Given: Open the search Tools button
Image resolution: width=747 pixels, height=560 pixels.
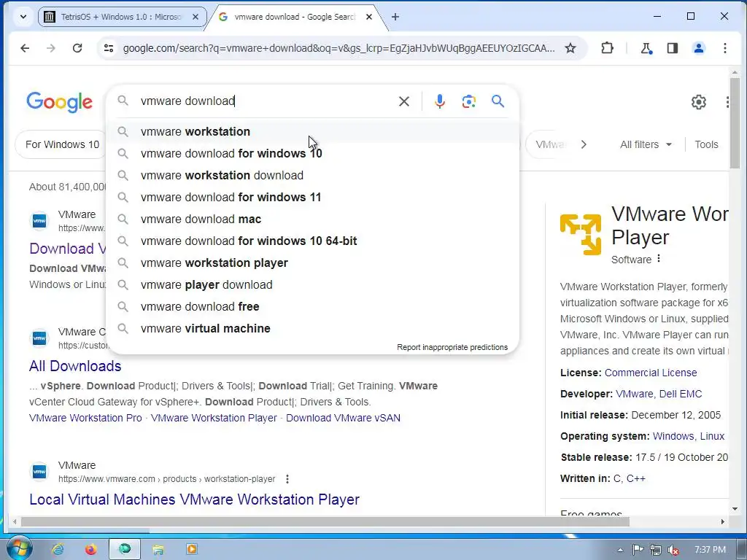Looking at the screenshot, I should 706,144.
